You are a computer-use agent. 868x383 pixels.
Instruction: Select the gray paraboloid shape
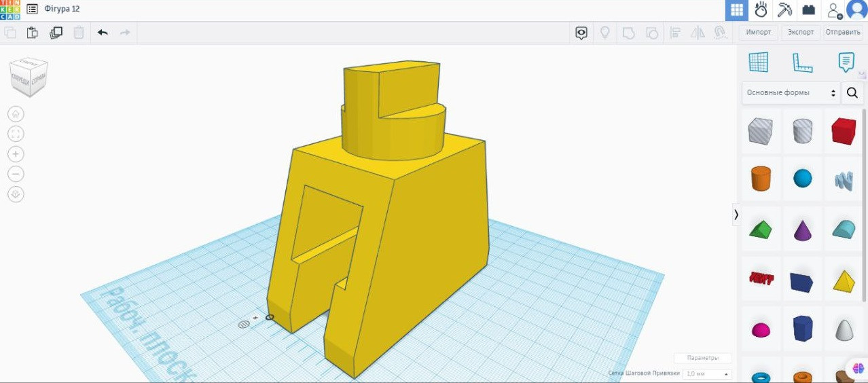coord(844,329)
